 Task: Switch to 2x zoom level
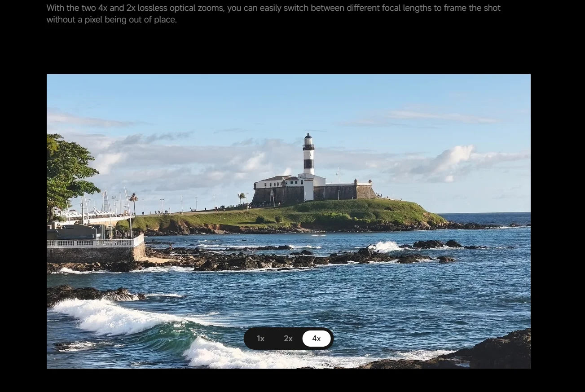[288, 339]
